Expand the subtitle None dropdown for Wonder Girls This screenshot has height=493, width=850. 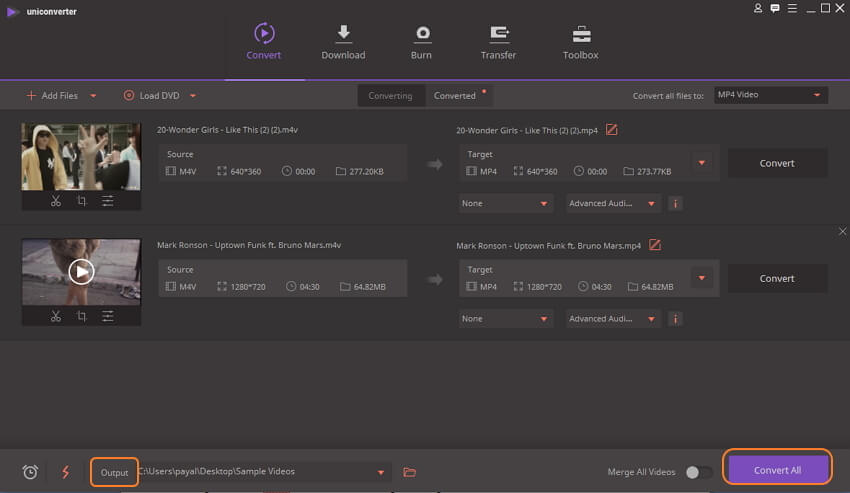pos(506,203)
